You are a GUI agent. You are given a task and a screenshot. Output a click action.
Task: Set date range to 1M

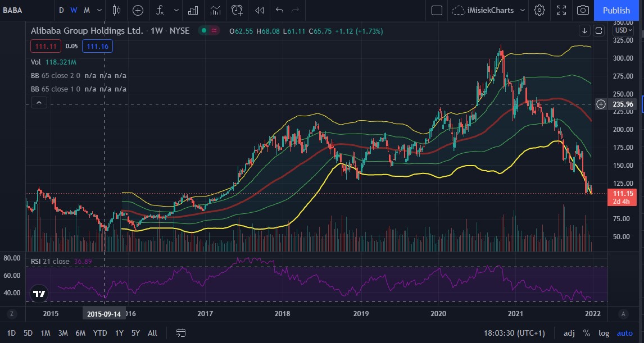(45, 333)
